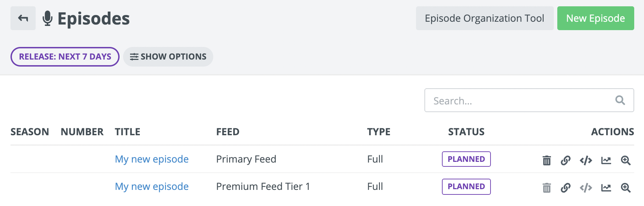Copy link for Premium Feed Tier 1 episode
The height and width of the screenshot is (206, 644).
[566, 187]
